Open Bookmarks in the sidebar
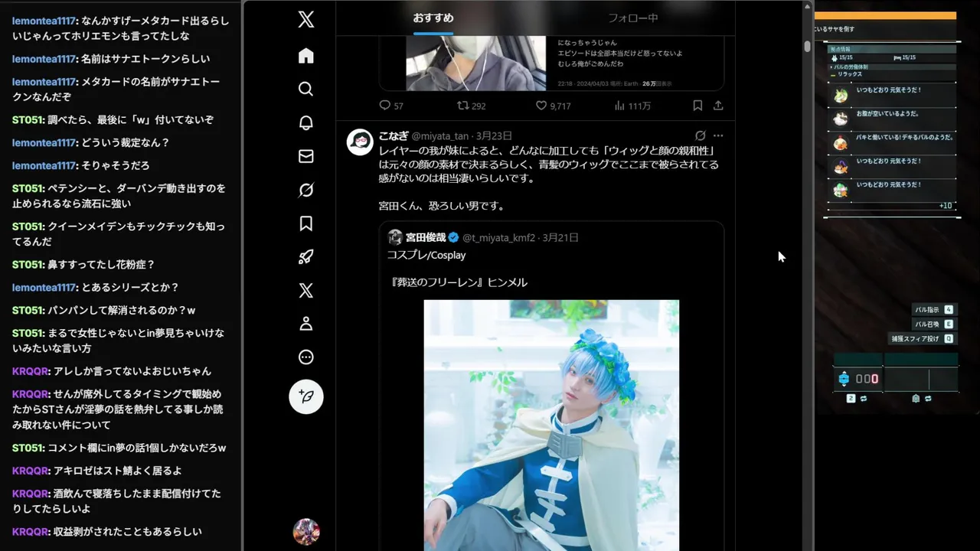 [305, 223]
